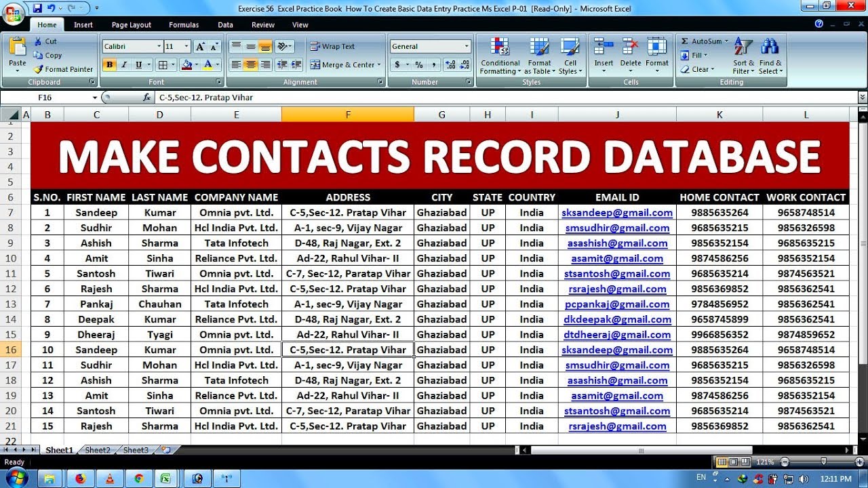Toggle Bold formatting
This screenshot has width=868, height=488.
coord(110,65)
